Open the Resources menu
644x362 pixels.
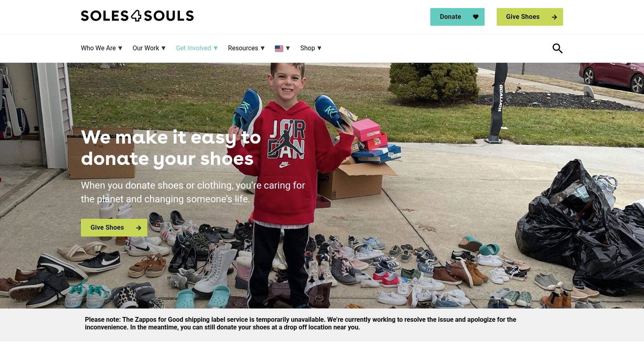click(x=243, y=48)
